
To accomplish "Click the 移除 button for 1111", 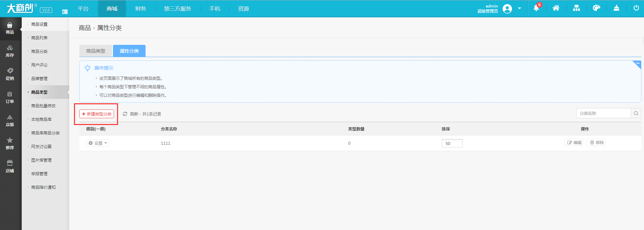I will point(596,142).
